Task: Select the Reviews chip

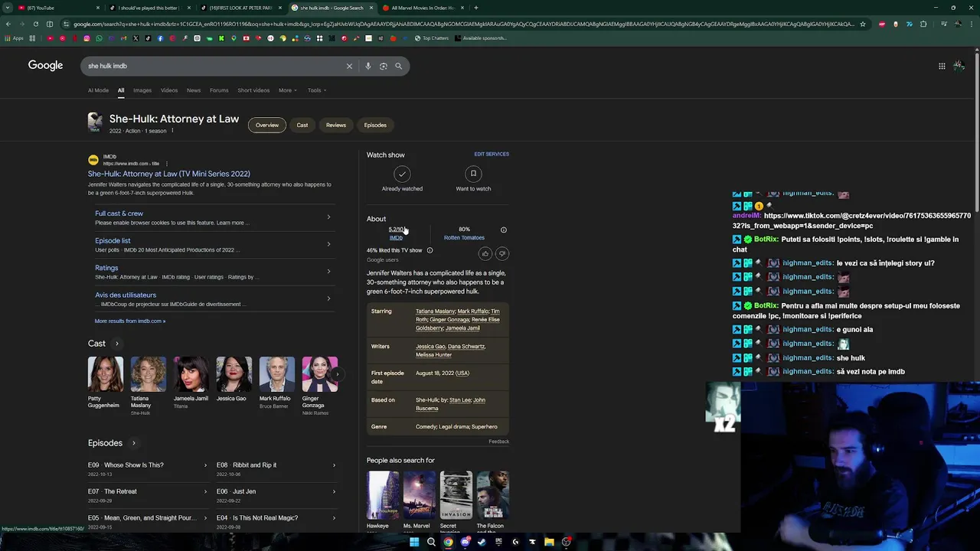Action: point(336,125)
